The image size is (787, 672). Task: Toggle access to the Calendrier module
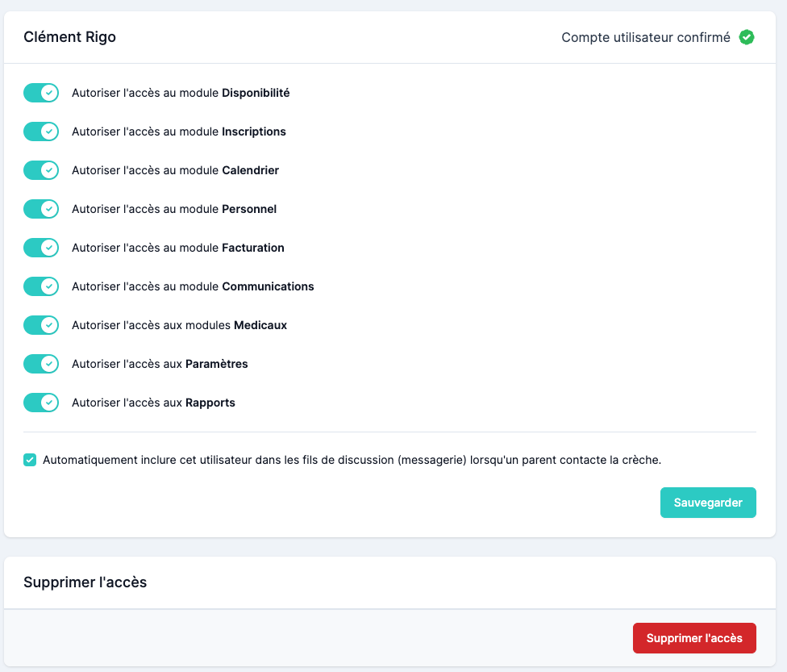click(x=41, y=170)
